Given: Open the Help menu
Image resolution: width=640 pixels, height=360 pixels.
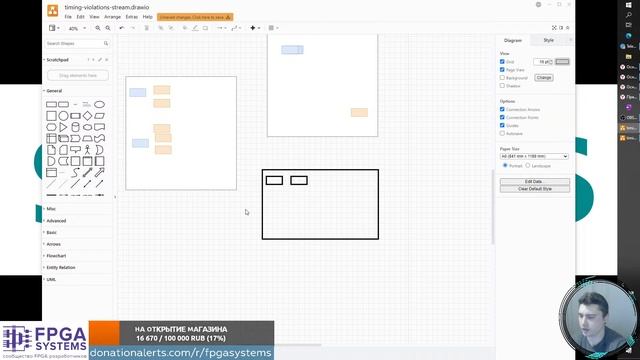Looking at the screenshot, I should [x=147, y=17].
